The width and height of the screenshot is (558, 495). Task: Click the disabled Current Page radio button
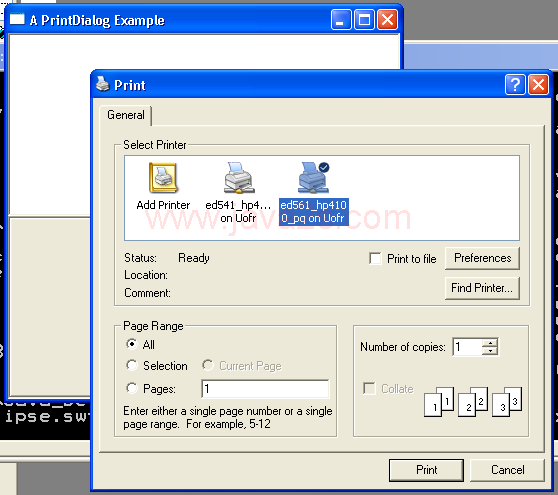208,365
